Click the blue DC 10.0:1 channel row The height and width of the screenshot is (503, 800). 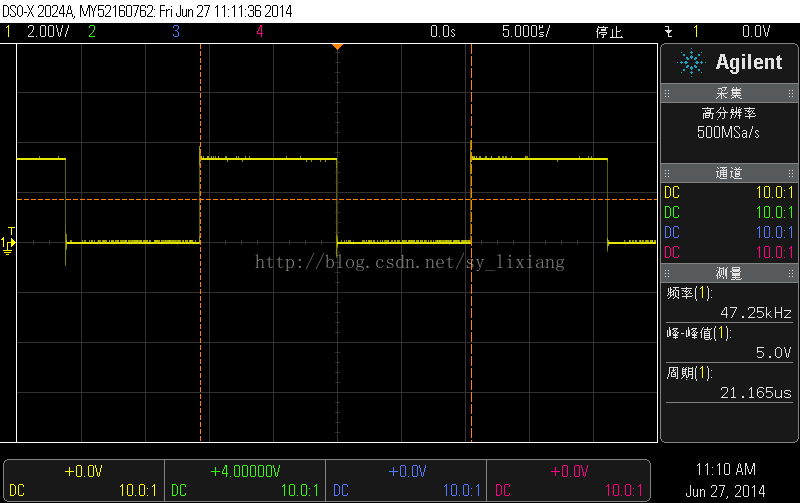tap(729, 233)
